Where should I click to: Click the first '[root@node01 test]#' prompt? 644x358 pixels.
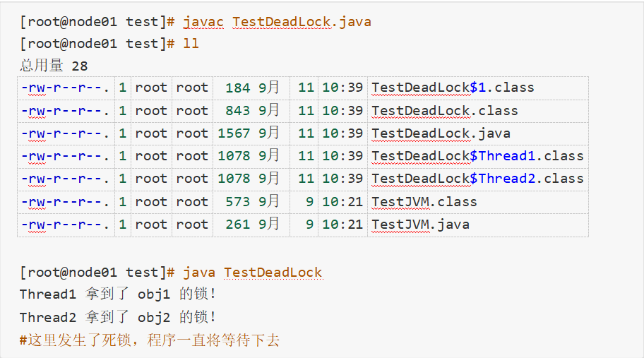pyautogui.click(x=97, y=22)
